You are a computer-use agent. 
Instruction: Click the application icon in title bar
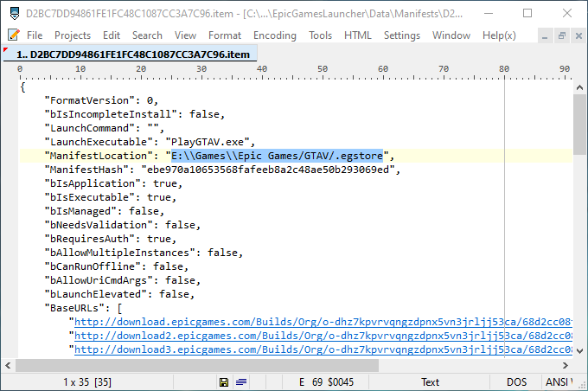[x=14, y=14]
